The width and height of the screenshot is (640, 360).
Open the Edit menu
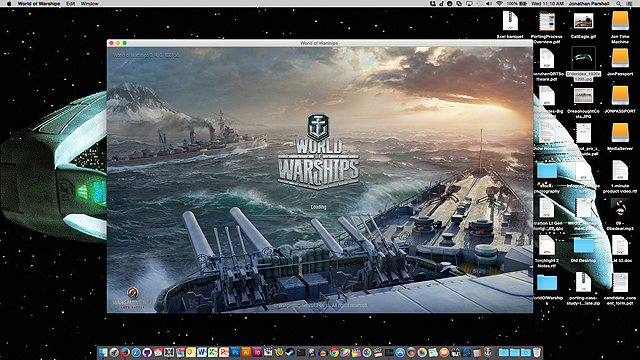click(70, 3)
